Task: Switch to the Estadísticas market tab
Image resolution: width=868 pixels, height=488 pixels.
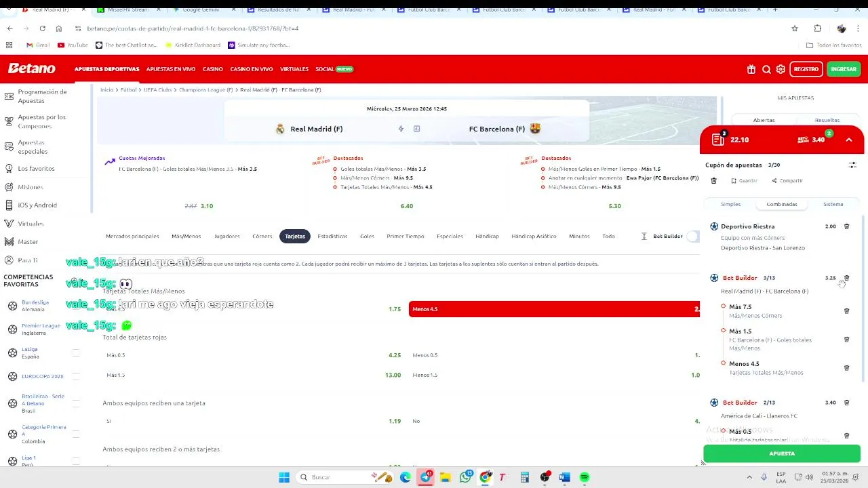Action: coord(332,236)
